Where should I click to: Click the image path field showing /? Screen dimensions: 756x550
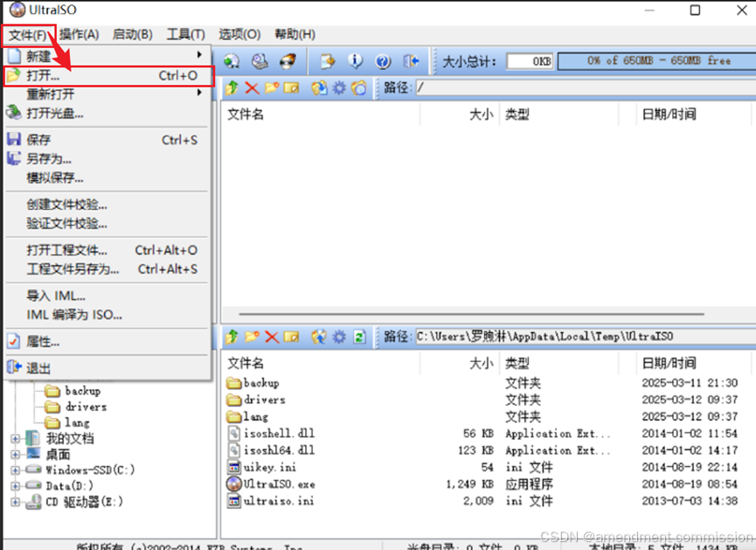coord(586,87)
